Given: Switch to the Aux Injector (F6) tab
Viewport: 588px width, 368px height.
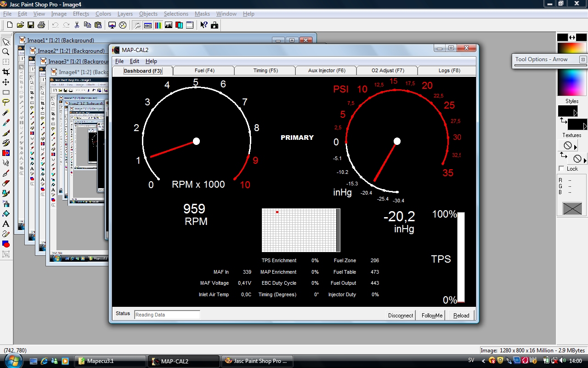Looking at the screenshot, I should click(x=327, y=70).
